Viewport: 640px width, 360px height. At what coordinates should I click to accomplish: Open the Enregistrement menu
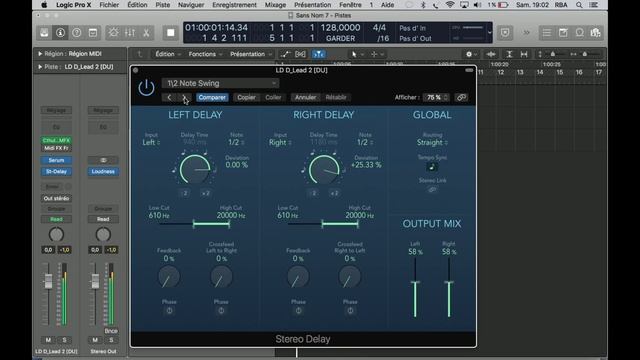tap(234, 5)
